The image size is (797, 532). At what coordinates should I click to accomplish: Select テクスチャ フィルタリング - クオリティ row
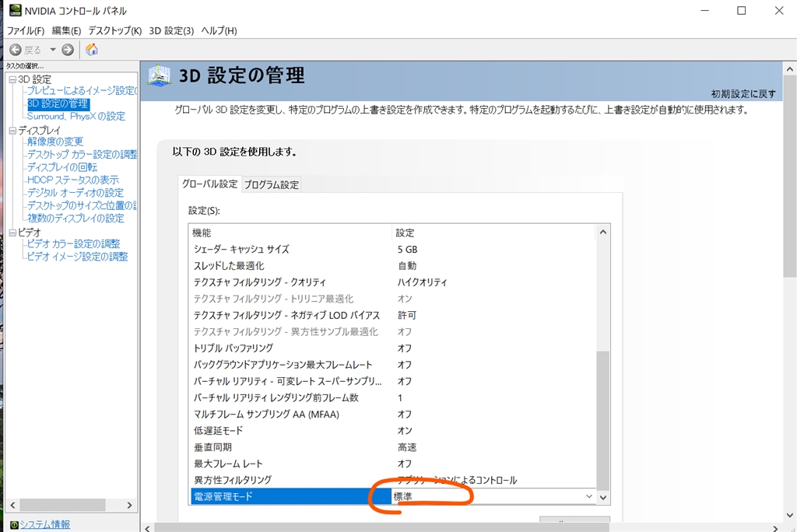tap(392, 282)
